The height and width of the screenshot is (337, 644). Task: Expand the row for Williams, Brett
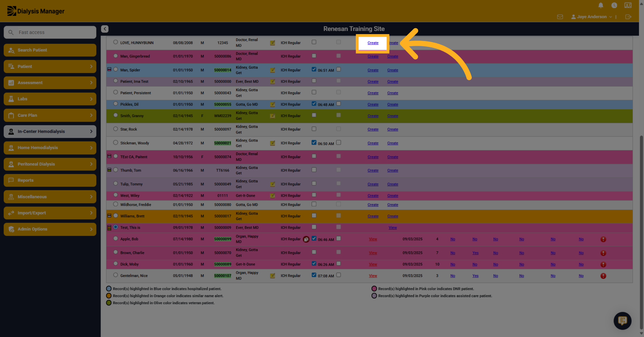click(109, 216)
